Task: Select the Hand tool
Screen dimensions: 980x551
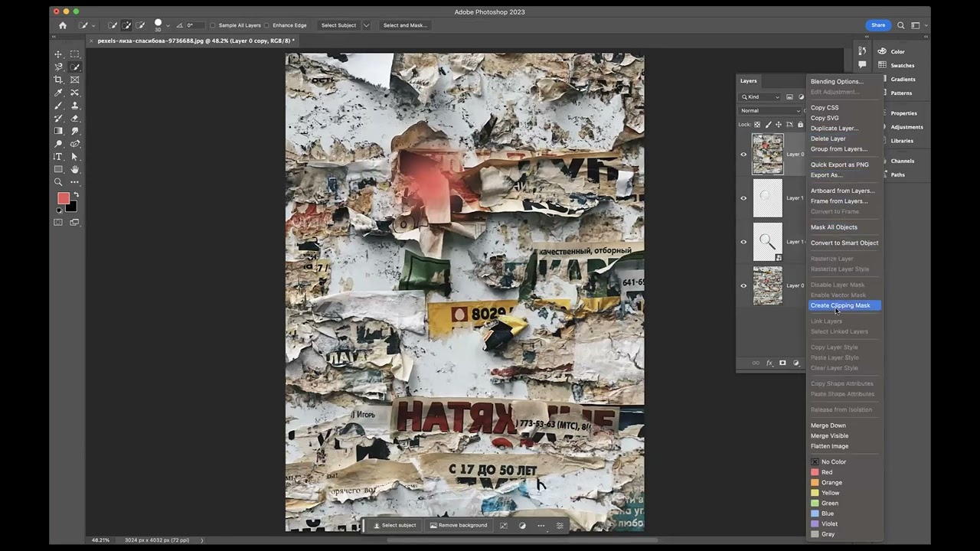Action: [74, 169]
